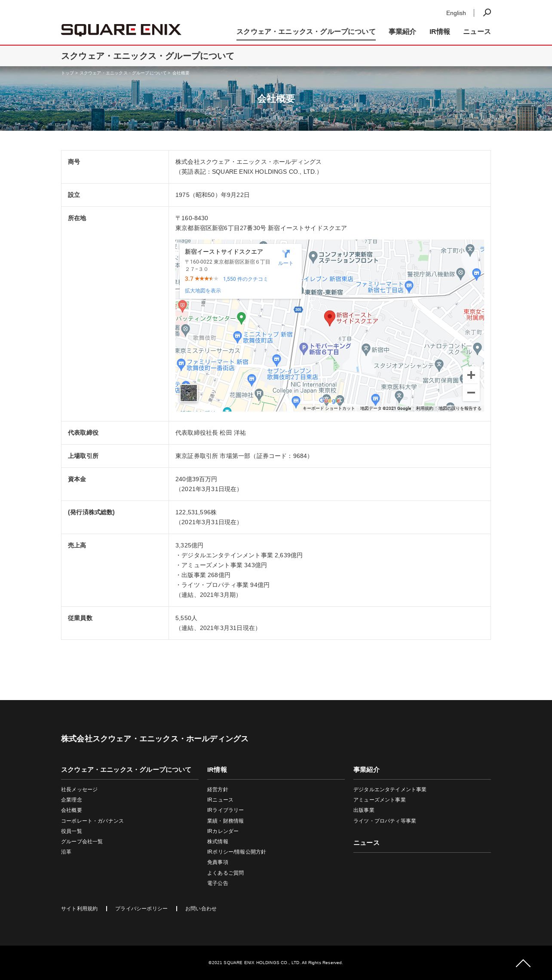552x980 pixels.
Task: Click the red 新宿イーストサイドスクエア map pin
Action: coord(329,318)
